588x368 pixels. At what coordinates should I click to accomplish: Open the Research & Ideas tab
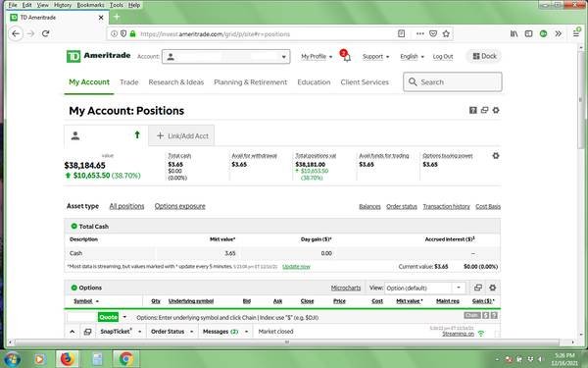[x=175, y=82]
